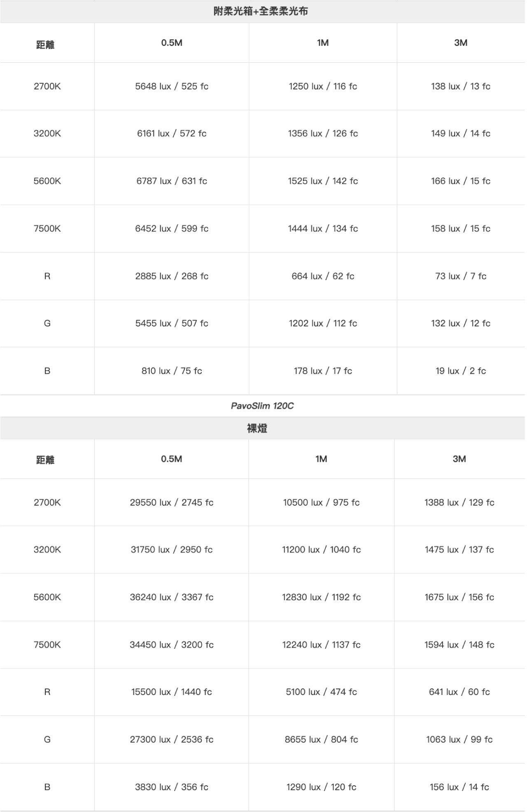Viewport: 527px width, 812px height.
Task: Click the 27300 lux / 2536 fc value
Action: click(x=172, y=739)
